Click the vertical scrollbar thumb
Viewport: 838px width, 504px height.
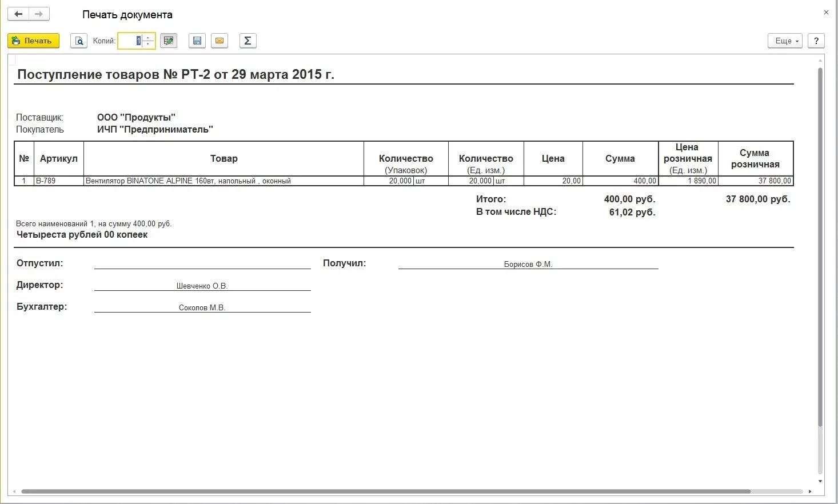pyautogui.click(x=820, y=247)
